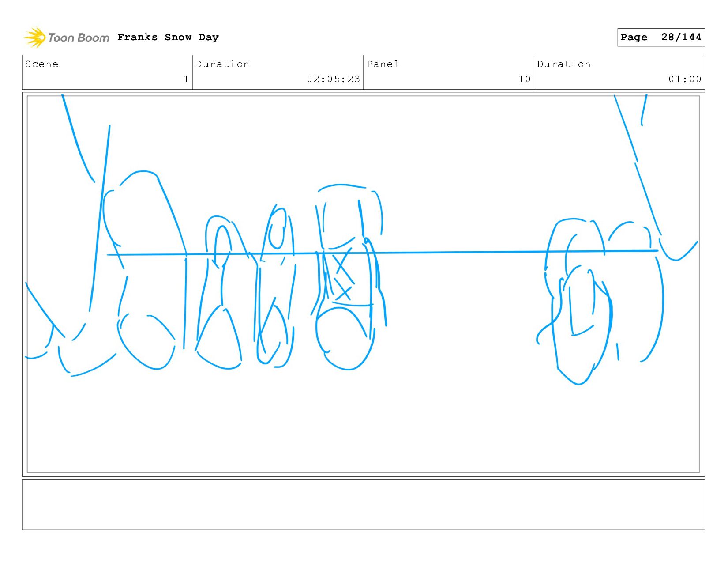Click the Toon Boom wordmark text
728x563 pixels.
pos(79,38)
